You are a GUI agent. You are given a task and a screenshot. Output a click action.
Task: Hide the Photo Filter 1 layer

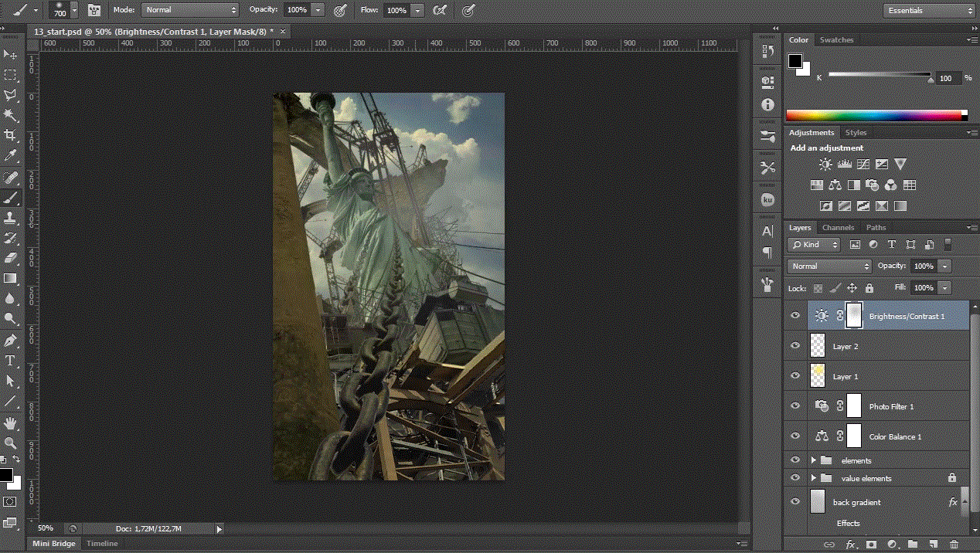(x=795, y=406)
